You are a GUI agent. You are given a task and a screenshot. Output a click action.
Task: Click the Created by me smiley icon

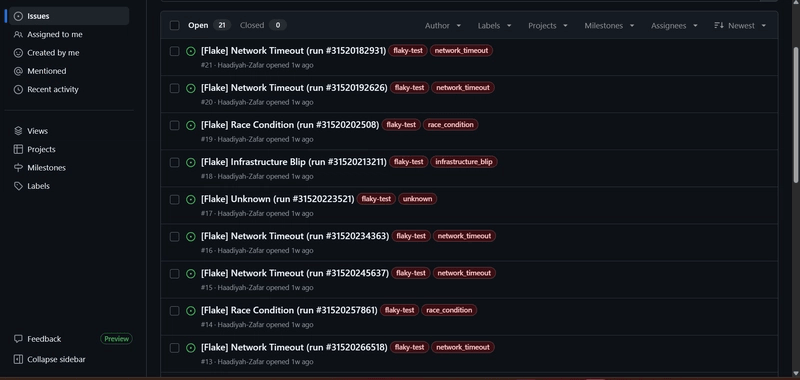pos(18,53)
